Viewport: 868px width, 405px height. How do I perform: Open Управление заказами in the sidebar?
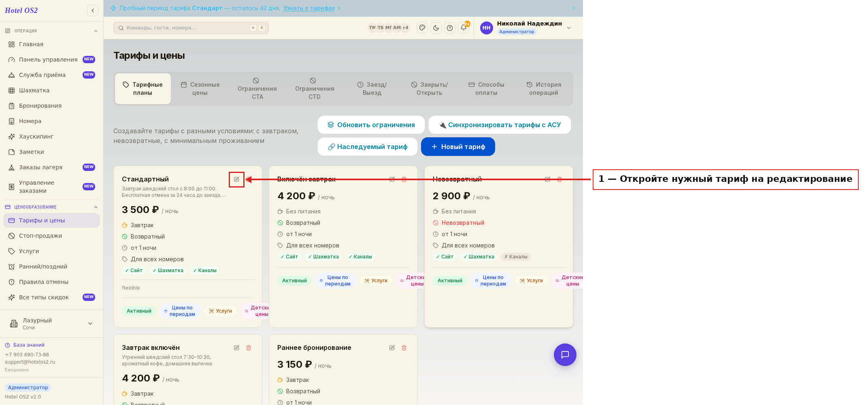51,187
